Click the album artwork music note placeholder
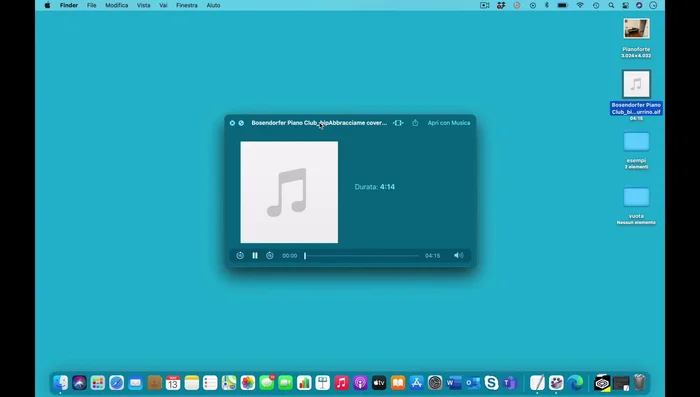Screen dimensions: 700x397 289,192
